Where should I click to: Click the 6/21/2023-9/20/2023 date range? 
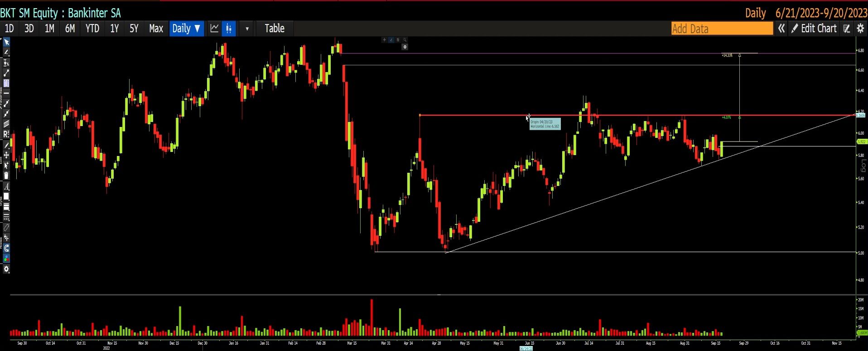pos(821,13)
